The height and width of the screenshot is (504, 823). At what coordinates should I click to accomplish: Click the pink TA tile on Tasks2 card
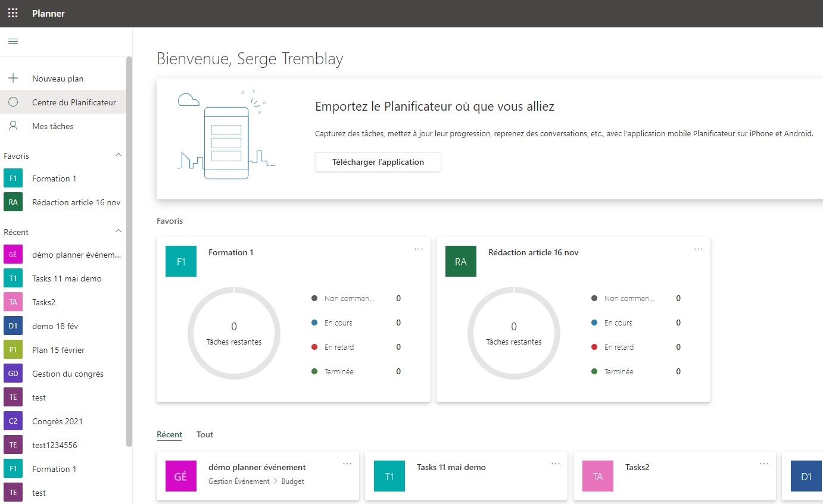tap(598, 476)
